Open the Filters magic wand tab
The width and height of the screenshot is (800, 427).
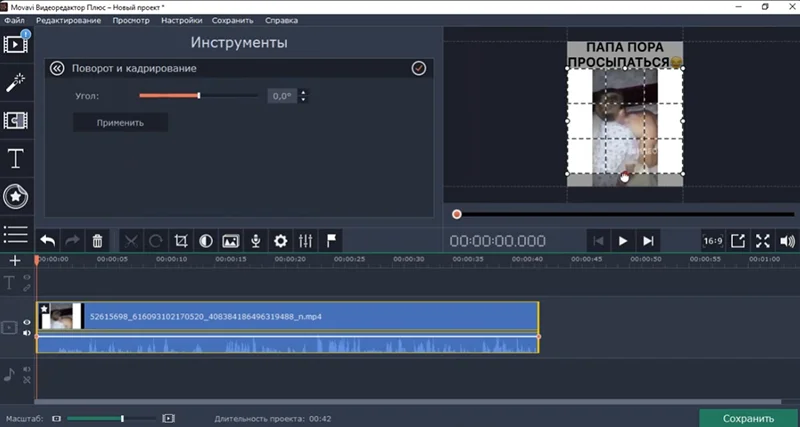(16, 83)
